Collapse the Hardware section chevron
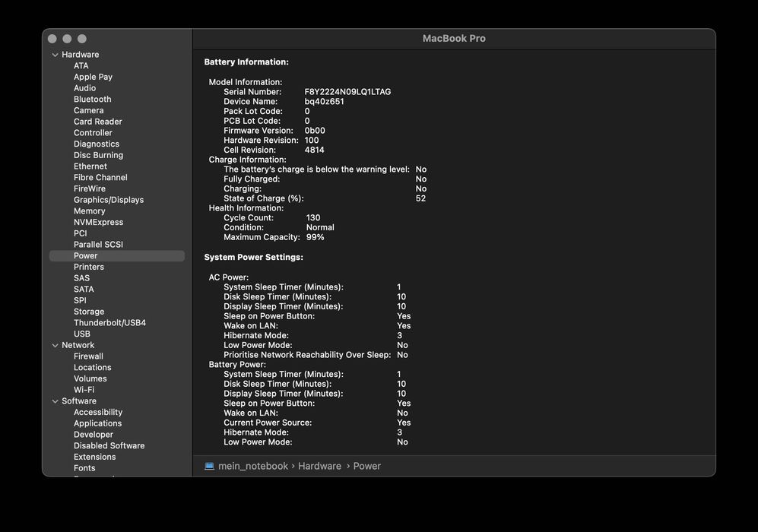Viewport: 758px width, 532px height. pyautogui.click(x=55, y=55)
